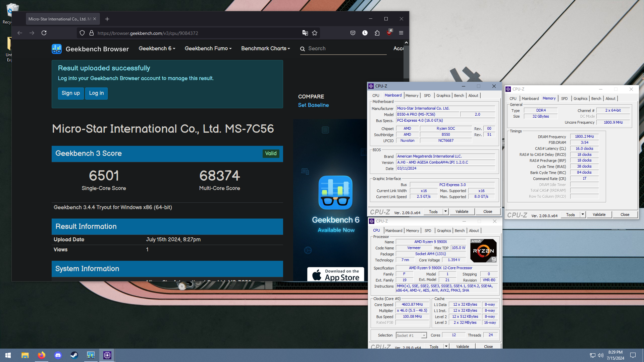
Task: Expand the Benchmark Charts dropdown
Action: coord(266,49)
